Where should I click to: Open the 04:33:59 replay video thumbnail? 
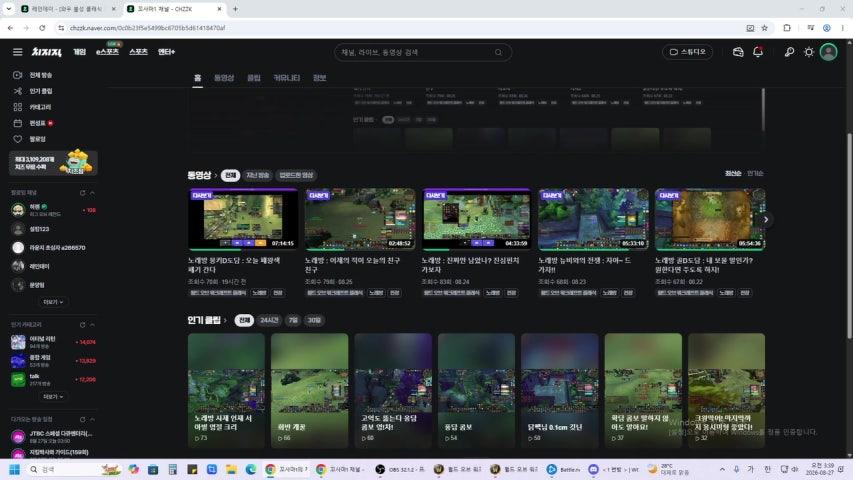click(x=476, y=219)
